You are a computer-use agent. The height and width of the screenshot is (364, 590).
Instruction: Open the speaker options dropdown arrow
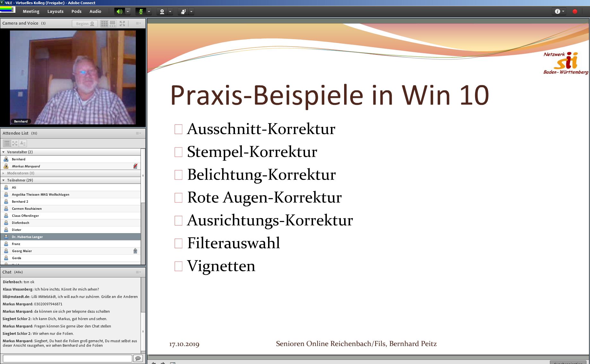tap(128, 12)
